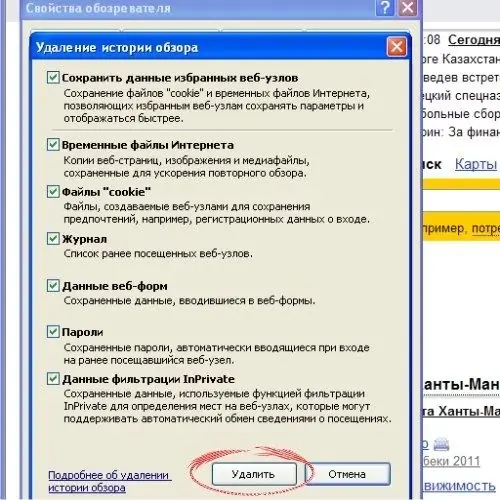Click the Отмена button
This screenshot has width=500, height=500.
click(348, 474)
